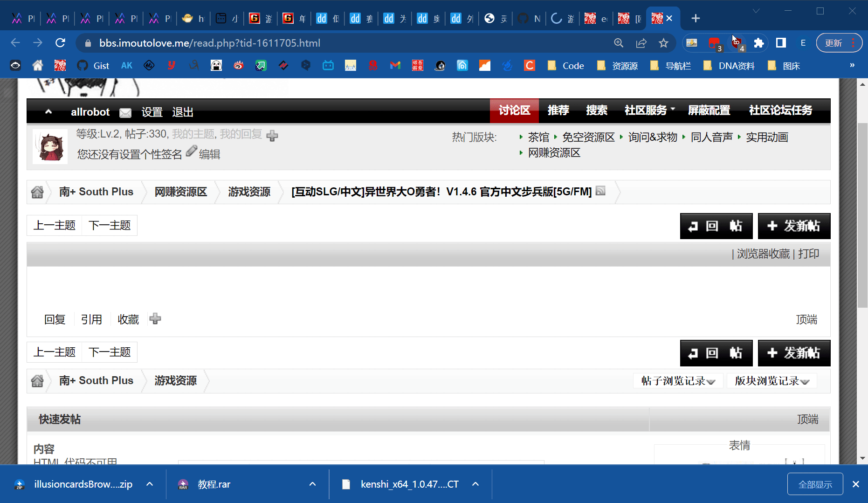
Task: Collapse the 教程.rar download item
Action: [x=312, y=484]
